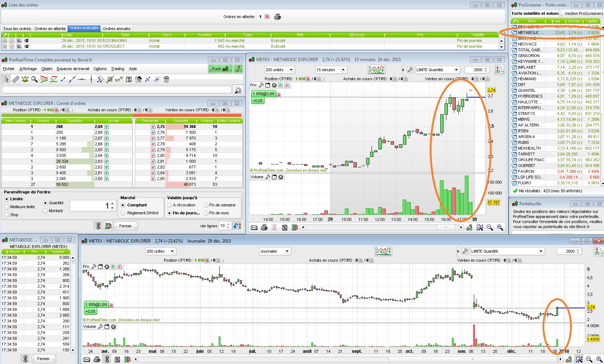Click the green Push button
Screen dimensions: 604x364
[x=220, y=69]
